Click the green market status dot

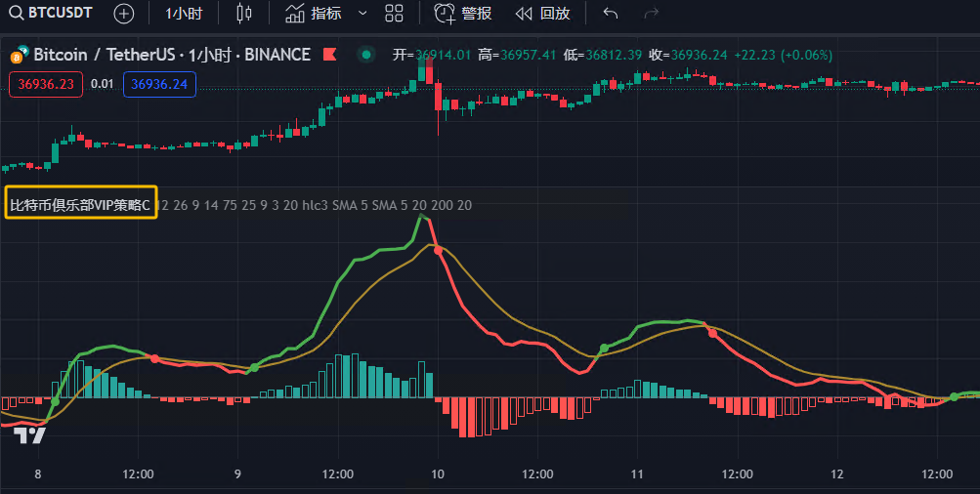(x=365, y=55)
